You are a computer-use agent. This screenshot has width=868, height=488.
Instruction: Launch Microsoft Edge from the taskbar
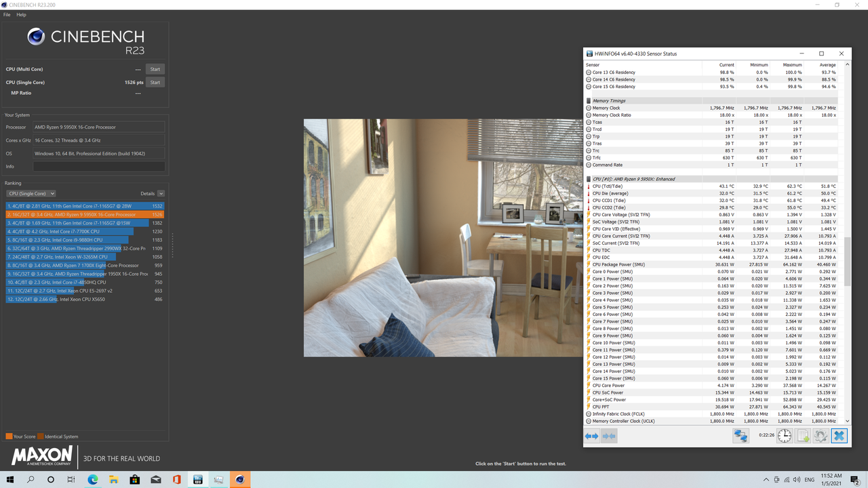(93, 480)
